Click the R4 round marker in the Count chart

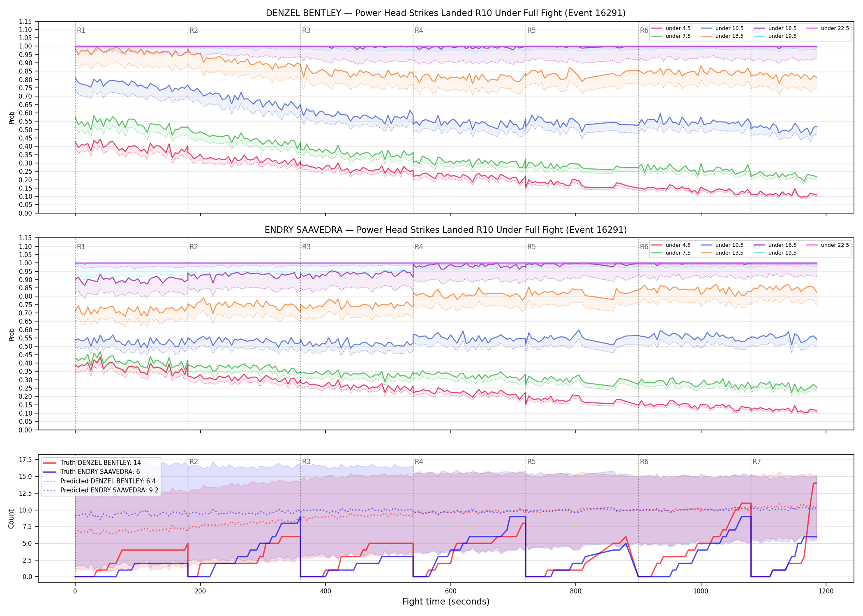419,462
